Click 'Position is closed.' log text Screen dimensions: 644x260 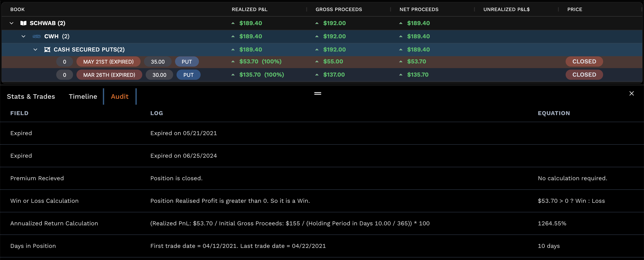pyautogui.click(x=176, y=178)
